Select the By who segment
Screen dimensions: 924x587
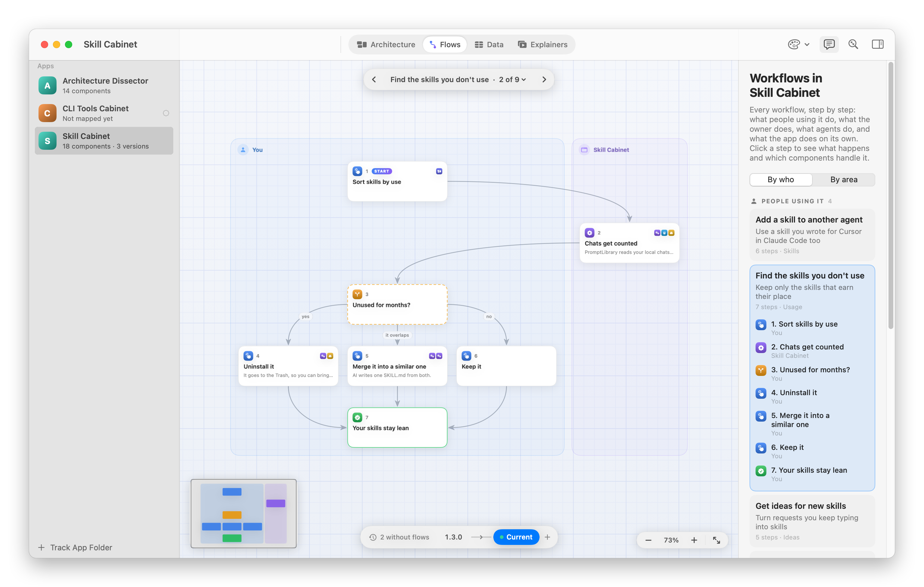coord(781,180)
